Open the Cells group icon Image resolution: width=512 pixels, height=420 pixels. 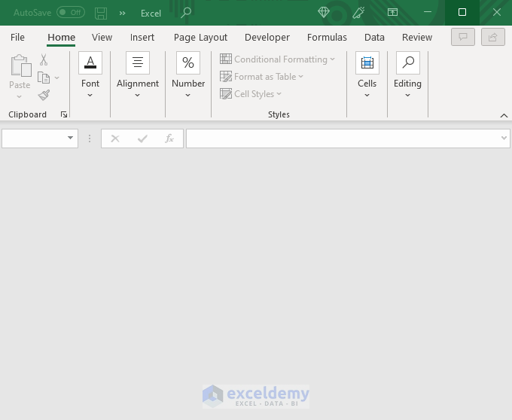coord(367,62)
